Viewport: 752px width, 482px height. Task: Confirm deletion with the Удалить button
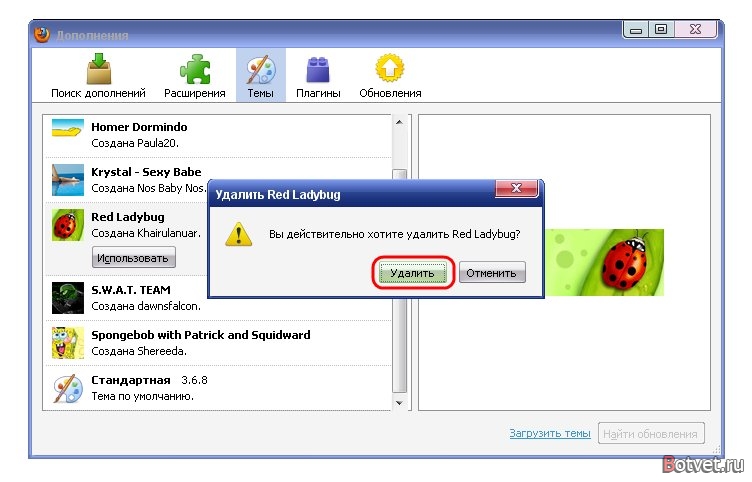point(412,273)
